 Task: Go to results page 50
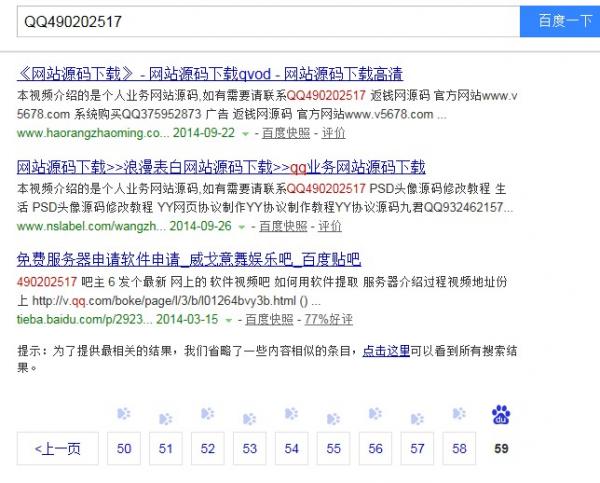(x=124, y=448)
